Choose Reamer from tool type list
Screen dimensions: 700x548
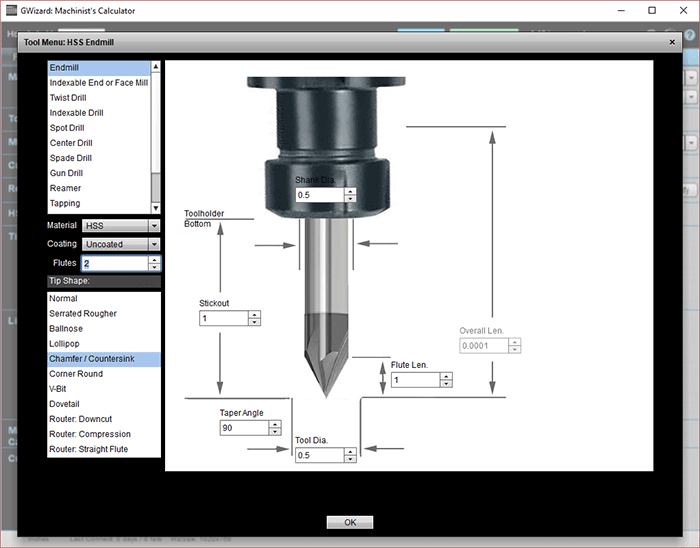pyautogui.click(x=66, y=188)
